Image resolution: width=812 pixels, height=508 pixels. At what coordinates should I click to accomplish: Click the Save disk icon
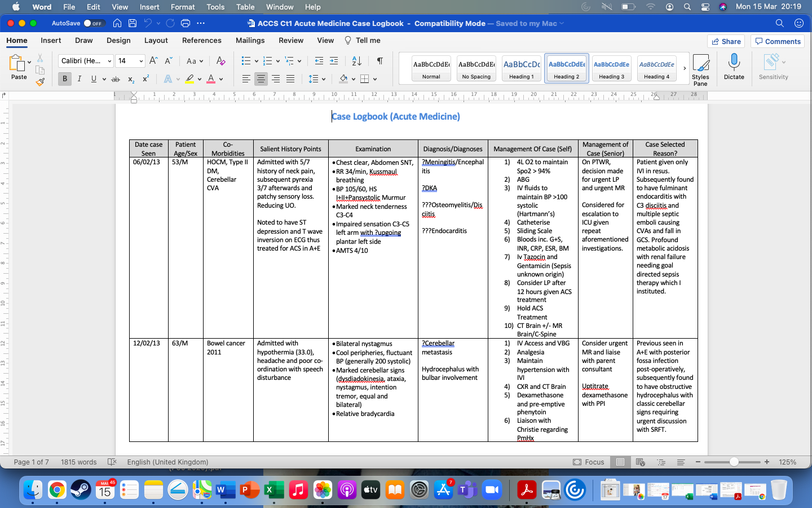tap(133, 23)
